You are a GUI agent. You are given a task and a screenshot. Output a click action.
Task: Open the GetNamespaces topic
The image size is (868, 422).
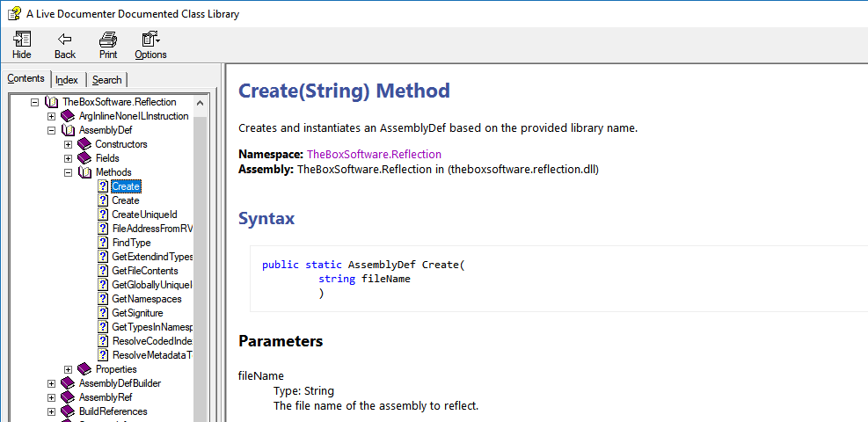147,299
